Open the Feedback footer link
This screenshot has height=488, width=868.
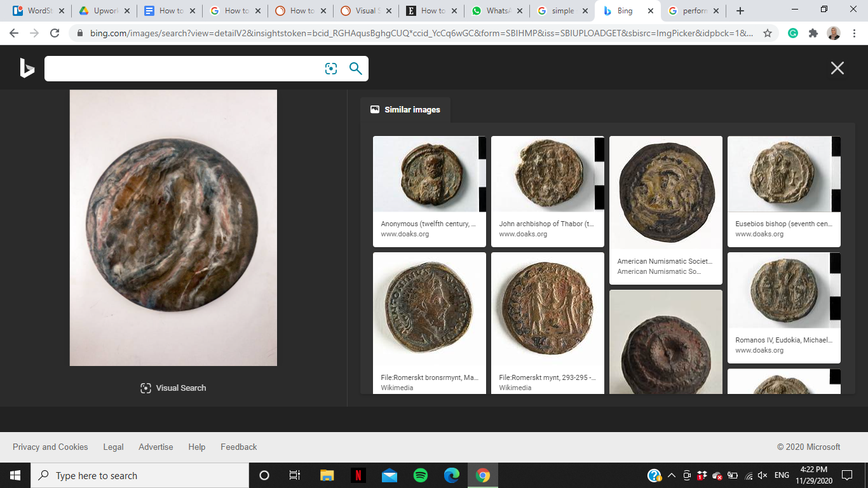click(239, 447)
